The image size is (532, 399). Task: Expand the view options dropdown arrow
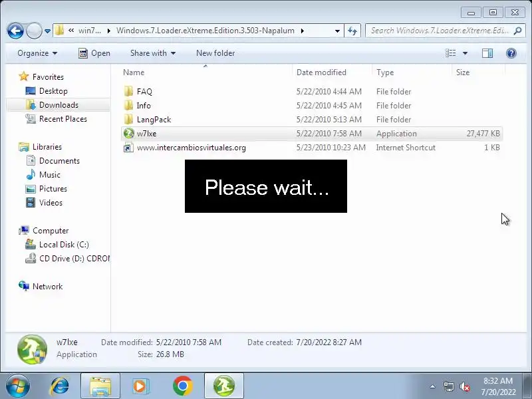[x=465, y=53]
